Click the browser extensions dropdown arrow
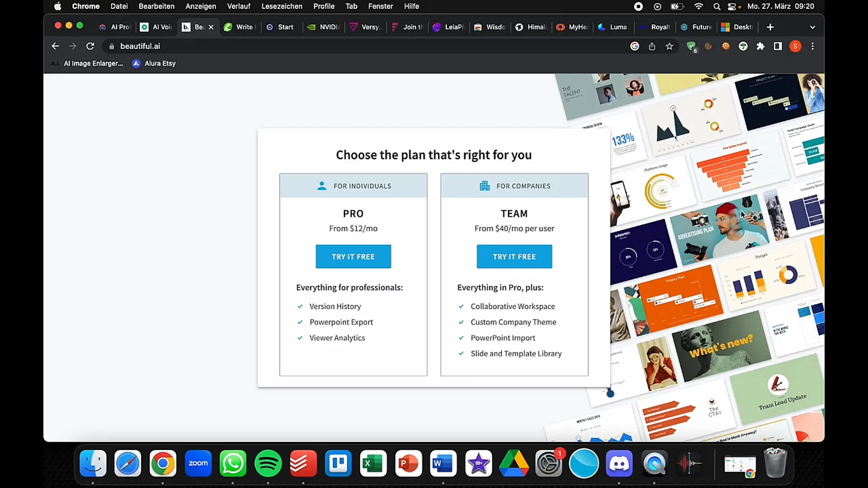Screen dimensions: 868x488 [761, 46]
